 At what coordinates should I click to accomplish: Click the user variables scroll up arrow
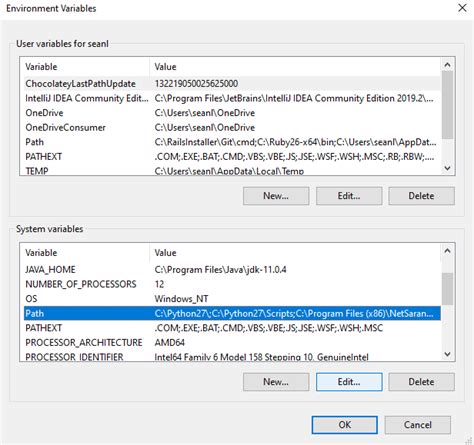[447, 65]
